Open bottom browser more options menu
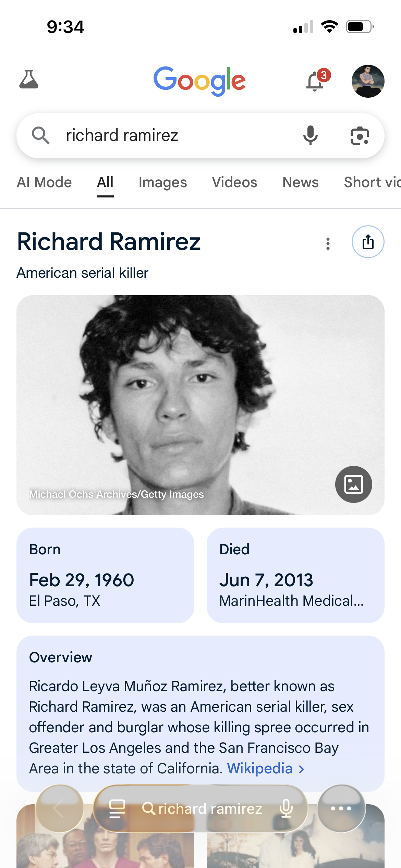This screenshot has height=868, width=401. 341,808
